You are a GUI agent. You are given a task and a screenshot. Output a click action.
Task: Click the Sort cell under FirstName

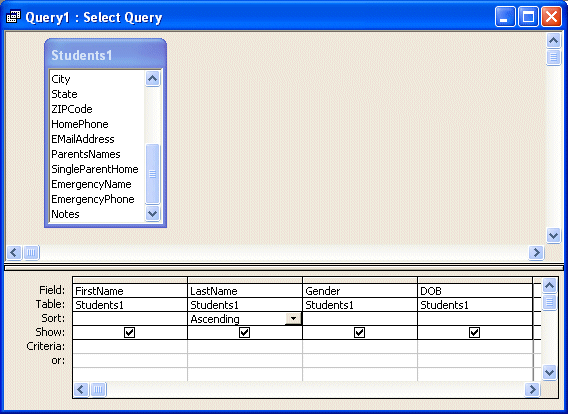130,319
